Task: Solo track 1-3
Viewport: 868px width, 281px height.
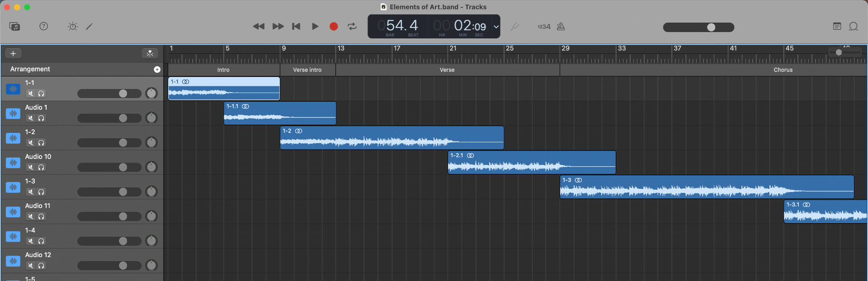Action: pyautogui.click(x=41, y=192)
